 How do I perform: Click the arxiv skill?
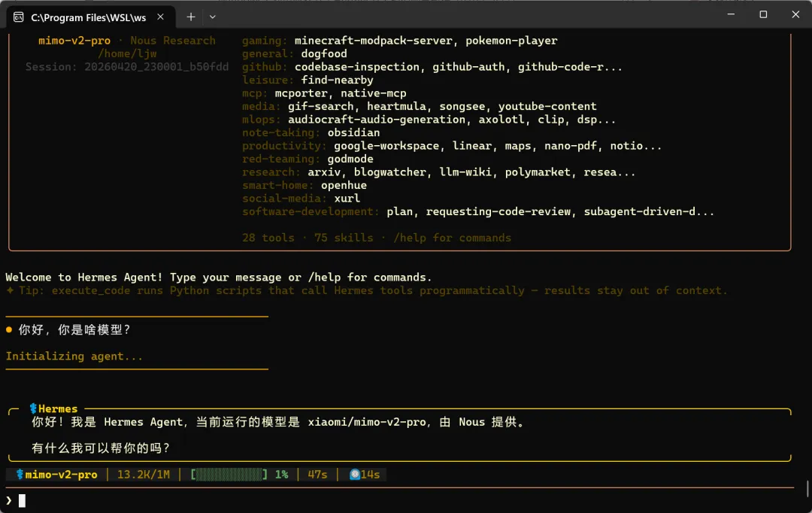[324, 172]
